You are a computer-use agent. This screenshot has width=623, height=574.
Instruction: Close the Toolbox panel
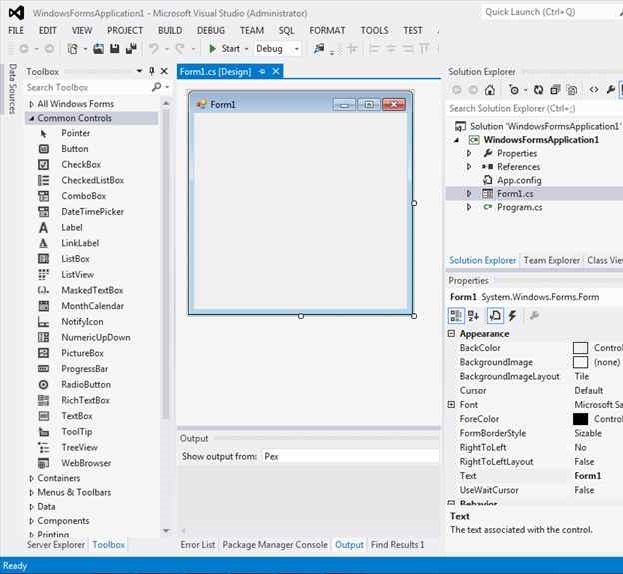click(164, 71)
